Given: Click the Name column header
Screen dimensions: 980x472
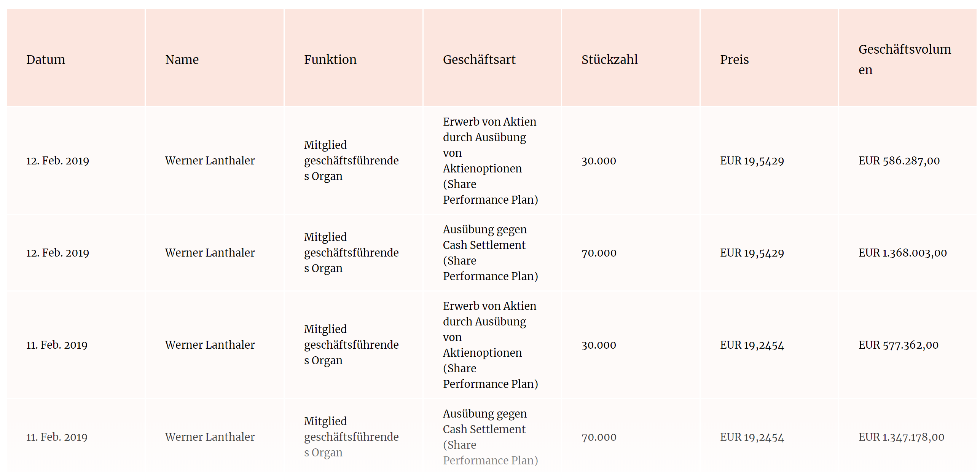Looking at the screenshot, I should click(x=182, y=60).
